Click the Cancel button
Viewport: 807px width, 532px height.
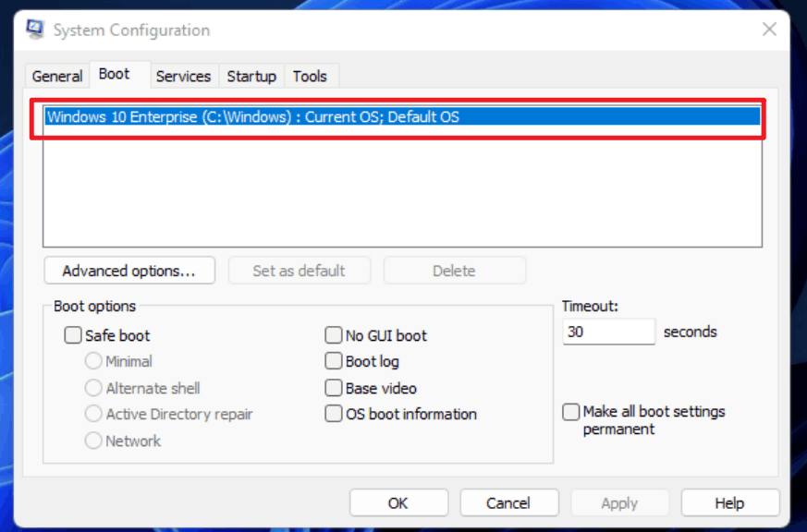(x=509, y=502)
